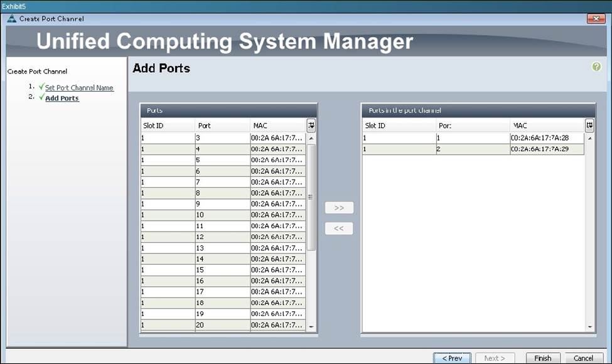Sort Ports table by MAC column

(278, 126)
